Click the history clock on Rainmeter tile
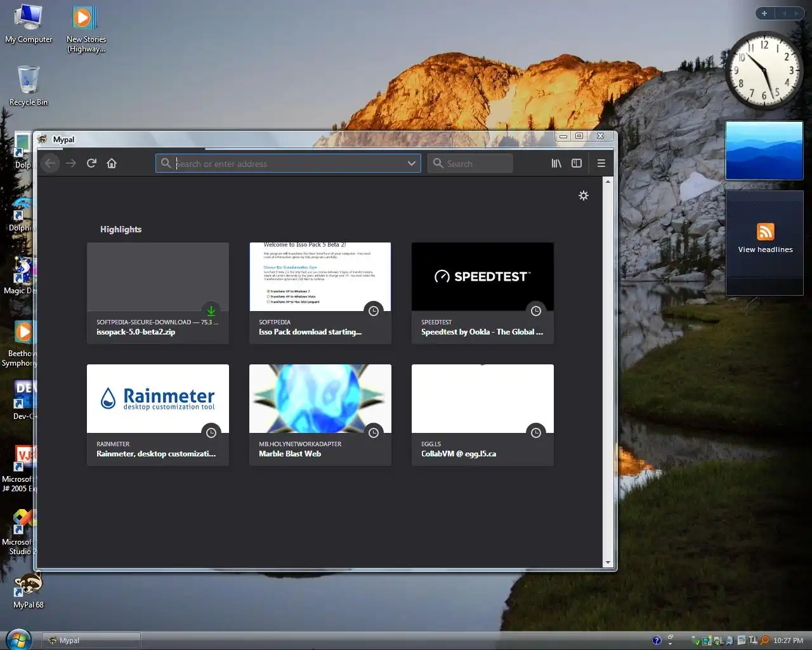Screen dimensions: 812x650 tap(211, 433)
